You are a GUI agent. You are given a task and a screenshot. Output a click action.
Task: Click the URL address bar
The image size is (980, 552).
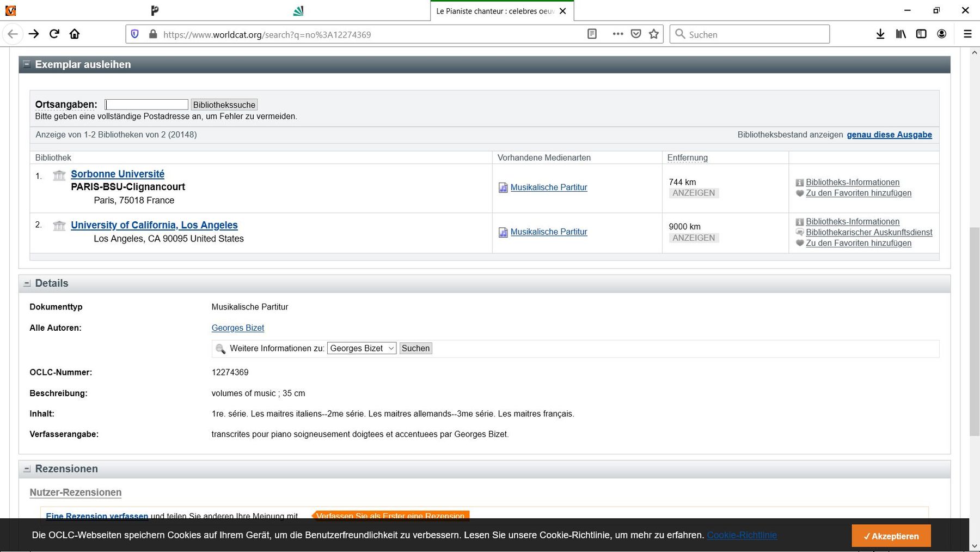tap(370, 34)
